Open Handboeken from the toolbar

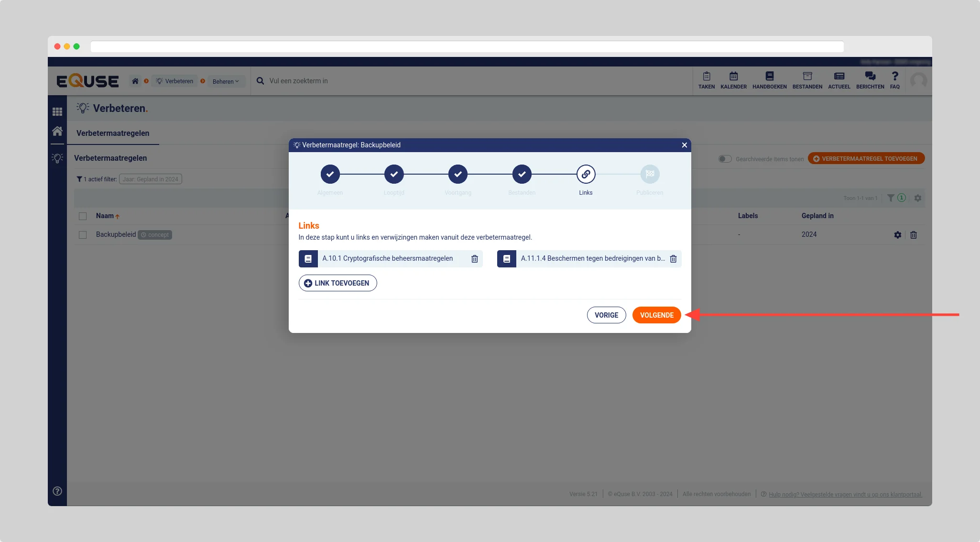[769, 80]
